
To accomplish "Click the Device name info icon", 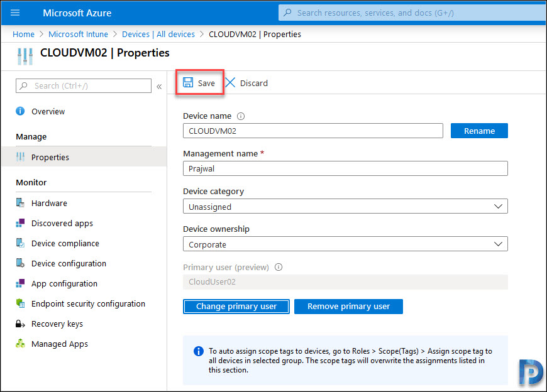I will [241, 116].
